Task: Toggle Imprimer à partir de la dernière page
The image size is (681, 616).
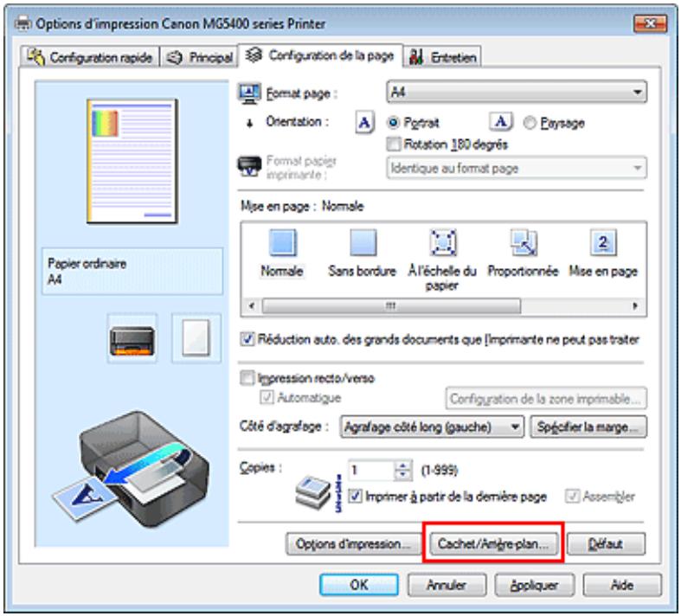Action: tap(356, 496)
